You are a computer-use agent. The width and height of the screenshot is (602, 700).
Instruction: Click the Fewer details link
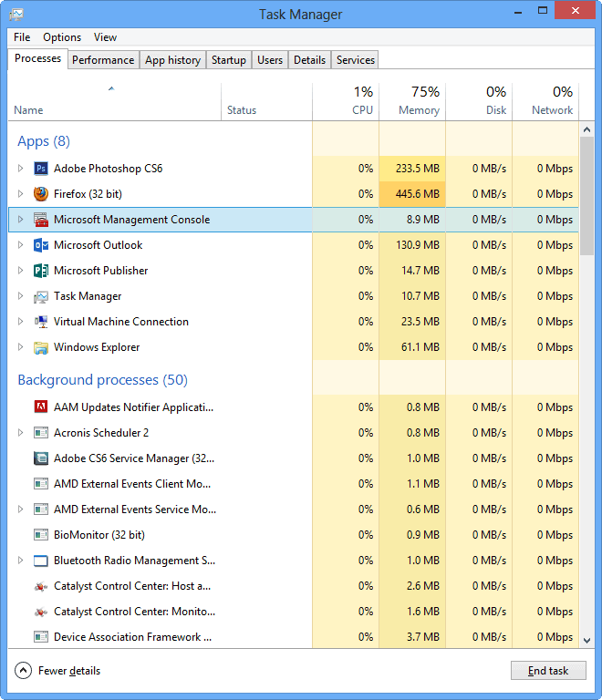pos(69,671)
